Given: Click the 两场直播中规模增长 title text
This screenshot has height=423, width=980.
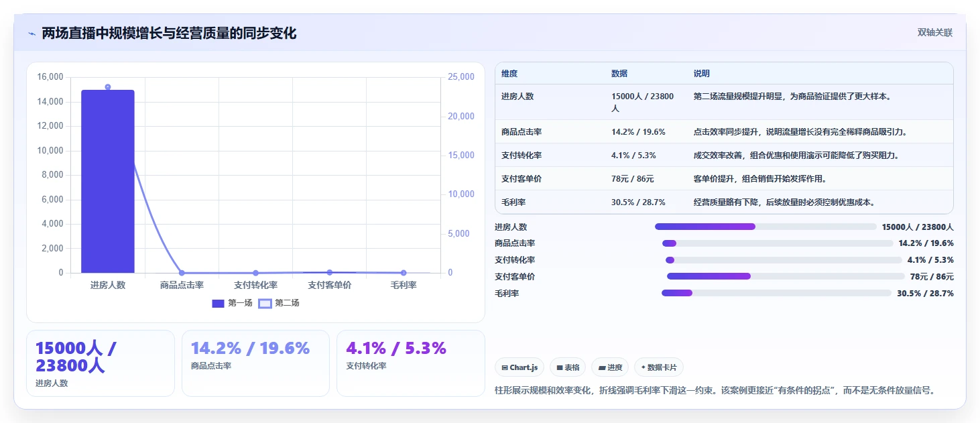Looking at the screenshot, I should pos(169,33).
